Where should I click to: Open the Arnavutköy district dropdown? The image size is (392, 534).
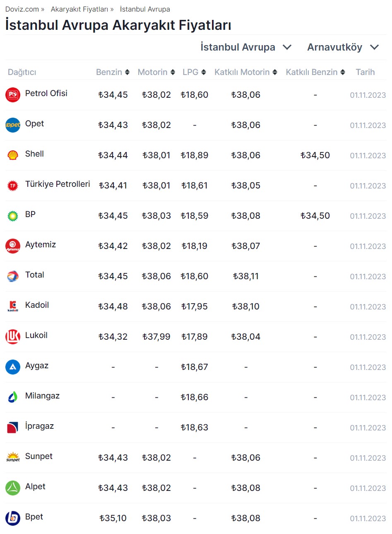[343, 47]
